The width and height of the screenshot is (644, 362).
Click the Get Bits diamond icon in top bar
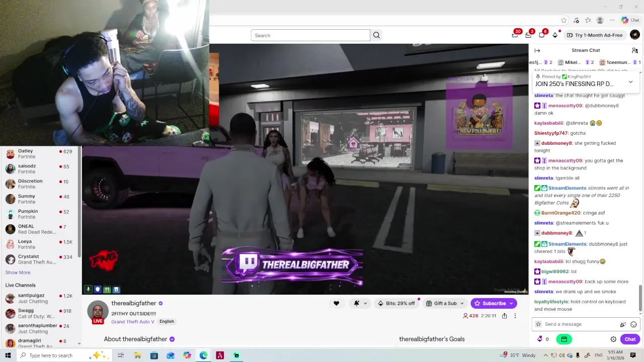[x=555, y=35]
